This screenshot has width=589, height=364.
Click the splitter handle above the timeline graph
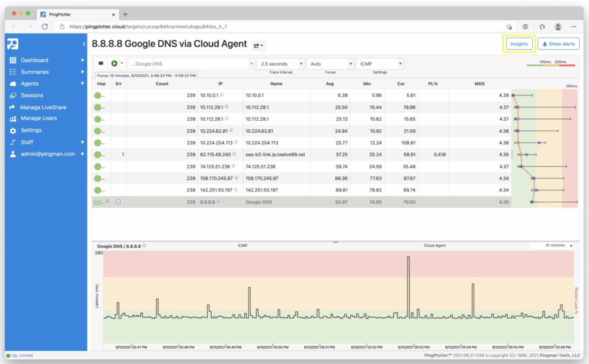coord(335,242)
